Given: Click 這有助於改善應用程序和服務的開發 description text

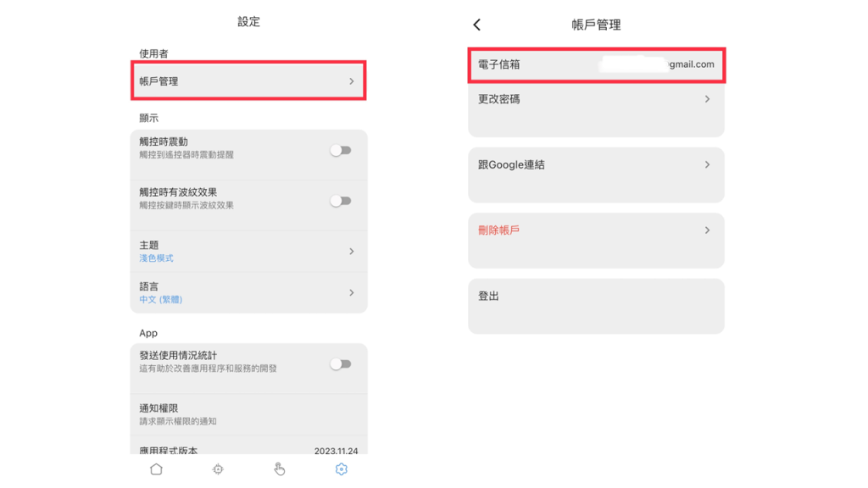Looking at the screenshot, I should click(209, 369).
